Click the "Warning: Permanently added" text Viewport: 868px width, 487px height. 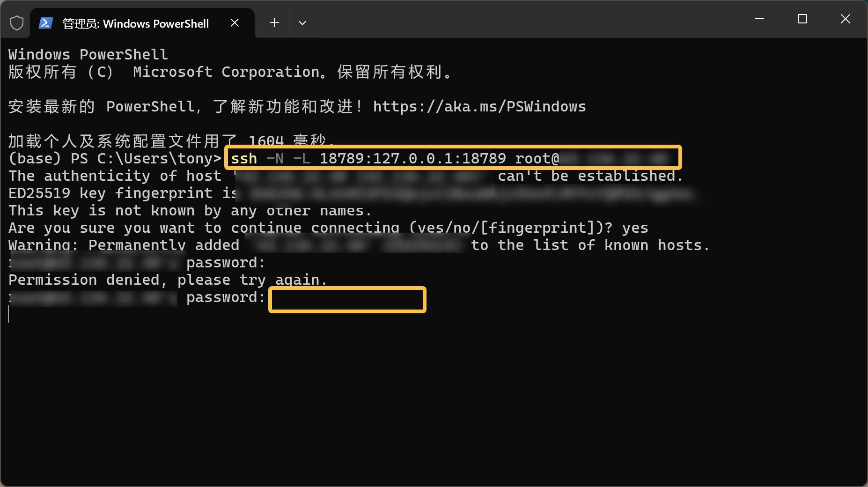pyautogui.click(x=124, y=245)
